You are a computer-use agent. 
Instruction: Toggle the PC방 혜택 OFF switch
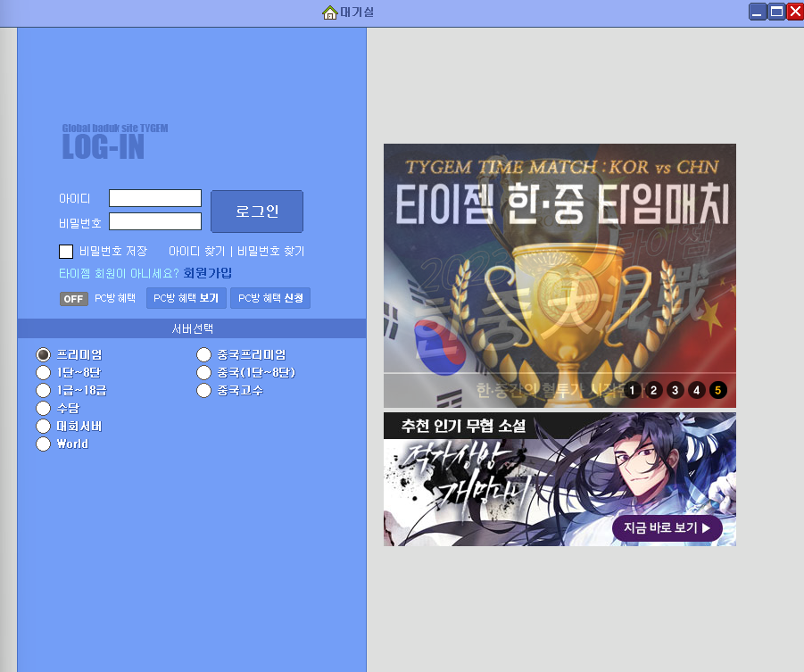(74, 299)
